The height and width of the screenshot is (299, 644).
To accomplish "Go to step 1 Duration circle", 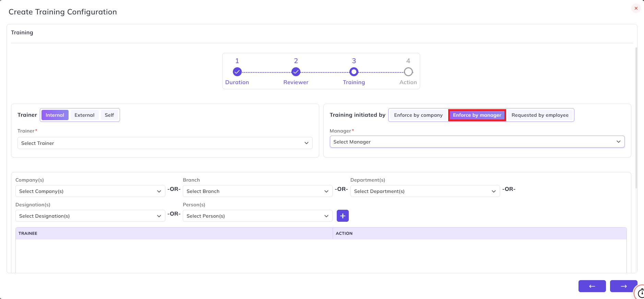I will coord(237,72).
